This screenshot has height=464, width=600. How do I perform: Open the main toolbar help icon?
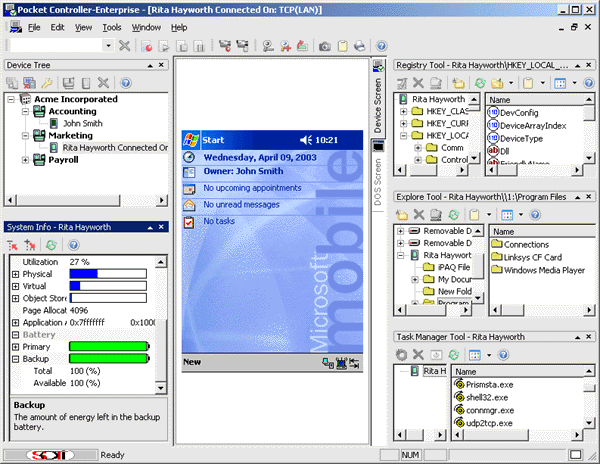(381, 46)
